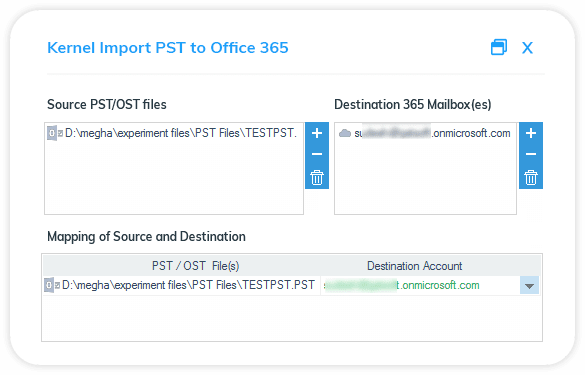Add a source PST/OST file with plus icon
Screen dimensions: 585x375
click(317, 133)
